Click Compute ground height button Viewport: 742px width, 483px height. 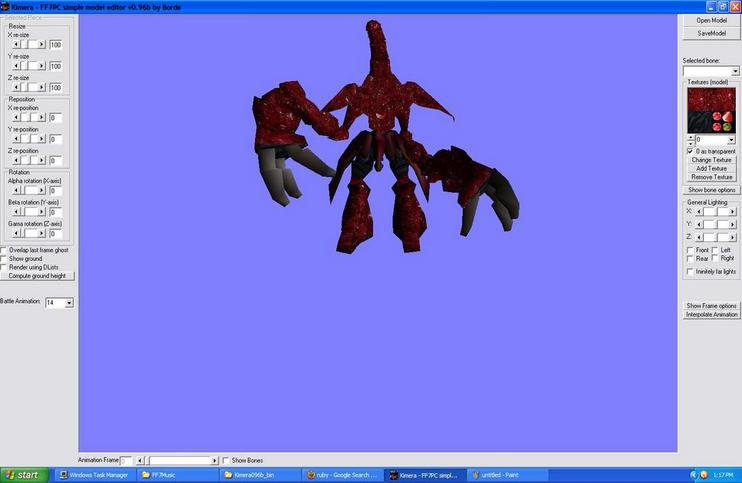[x=37, y=276]
